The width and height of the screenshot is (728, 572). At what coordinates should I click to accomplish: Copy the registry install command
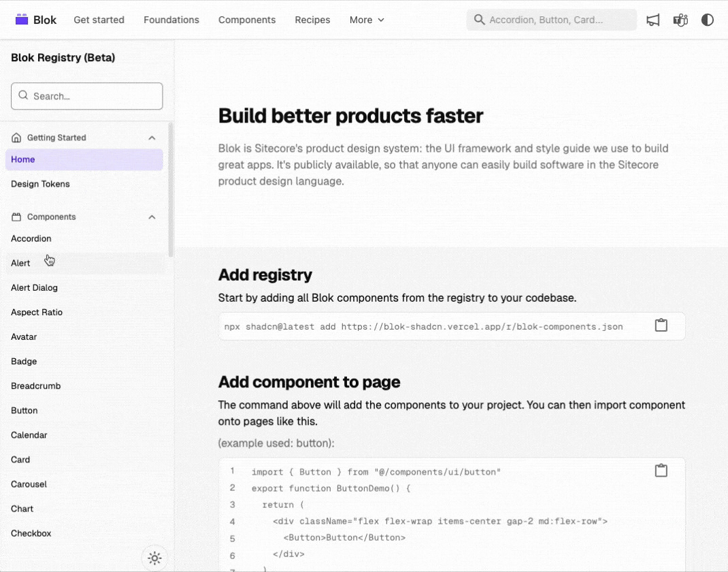661,325
